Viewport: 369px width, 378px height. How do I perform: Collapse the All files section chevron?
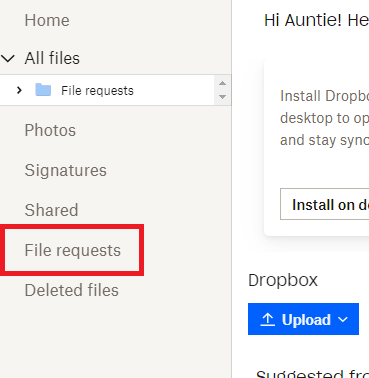click(x=8, y=59)
